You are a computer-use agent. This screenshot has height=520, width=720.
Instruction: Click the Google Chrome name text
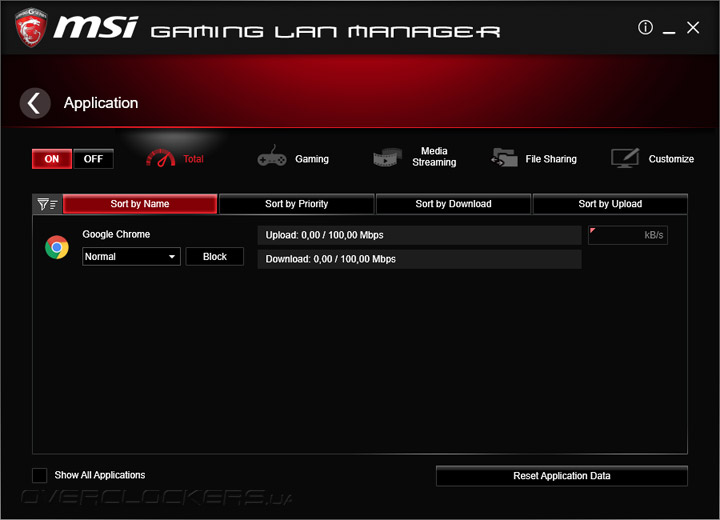(x=116, y=234)
